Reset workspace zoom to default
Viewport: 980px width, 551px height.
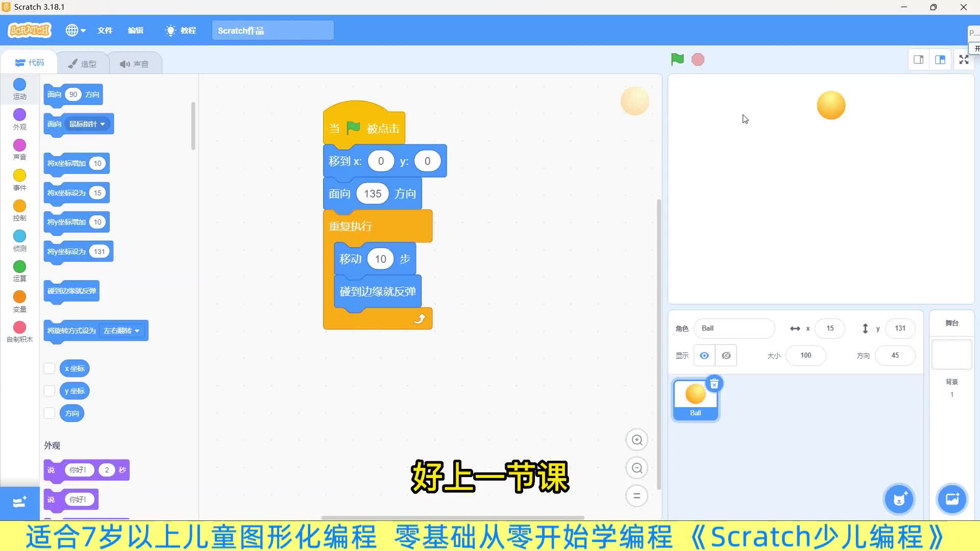click(636, 495)
